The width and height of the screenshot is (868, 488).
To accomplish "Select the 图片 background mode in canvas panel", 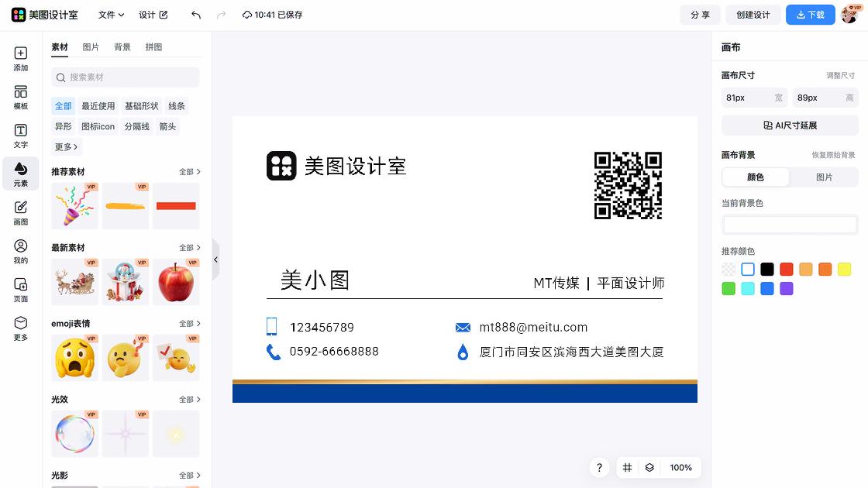I will point(825,177).
